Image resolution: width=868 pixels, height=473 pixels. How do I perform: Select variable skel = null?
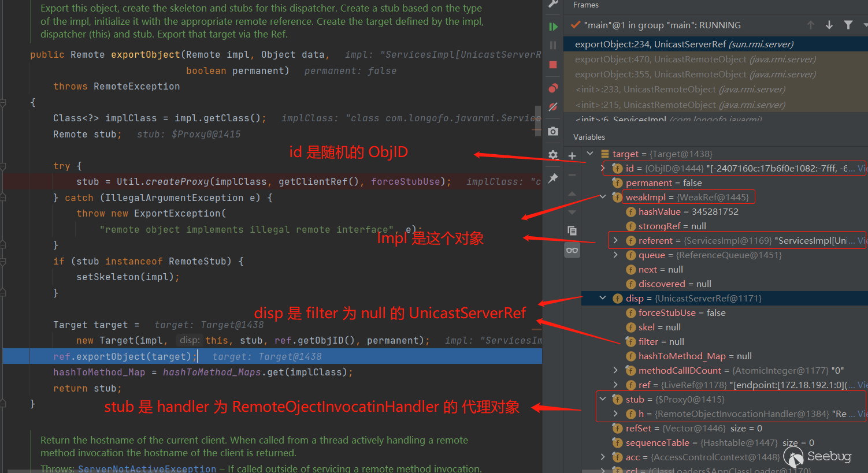pos(659,327)
